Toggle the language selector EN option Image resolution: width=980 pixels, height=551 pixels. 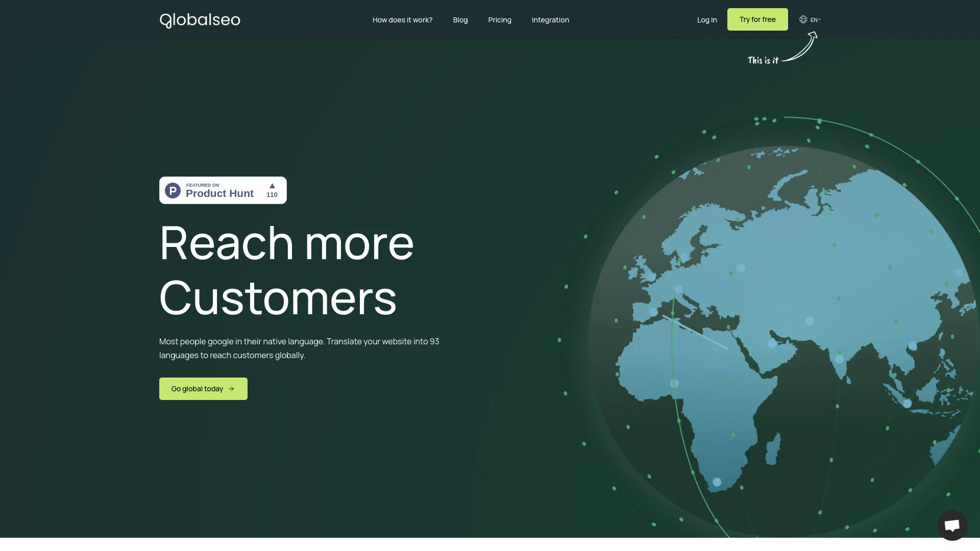[x=810, y=19]
